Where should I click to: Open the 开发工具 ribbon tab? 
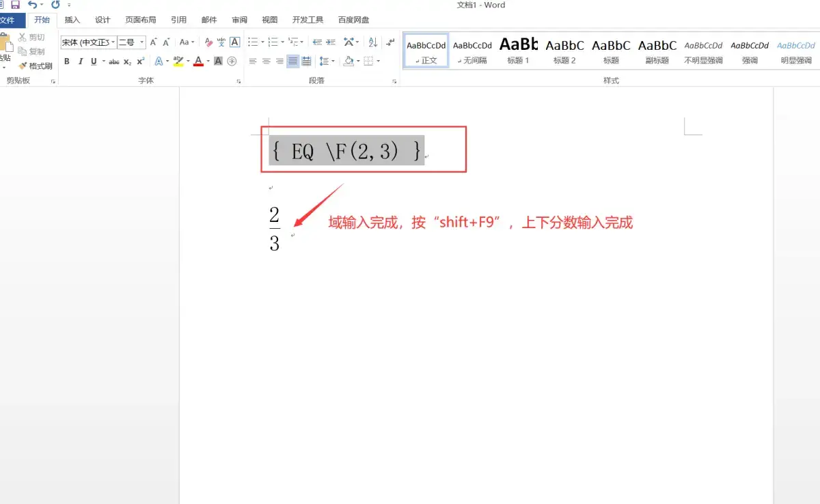pos(307,20)
